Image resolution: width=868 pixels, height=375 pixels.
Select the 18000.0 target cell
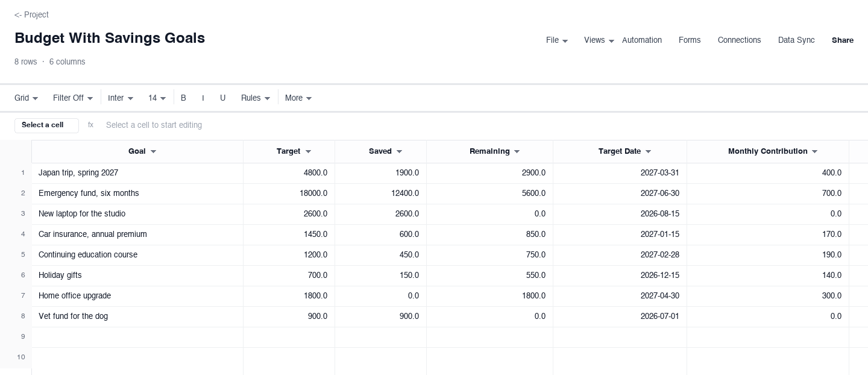coord(289,194)
